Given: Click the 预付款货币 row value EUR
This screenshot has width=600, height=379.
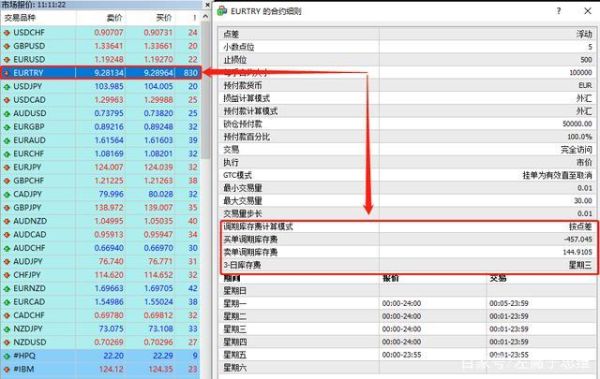Looking at the screenshot, I should pyautogui.click(x=585, y=85).
